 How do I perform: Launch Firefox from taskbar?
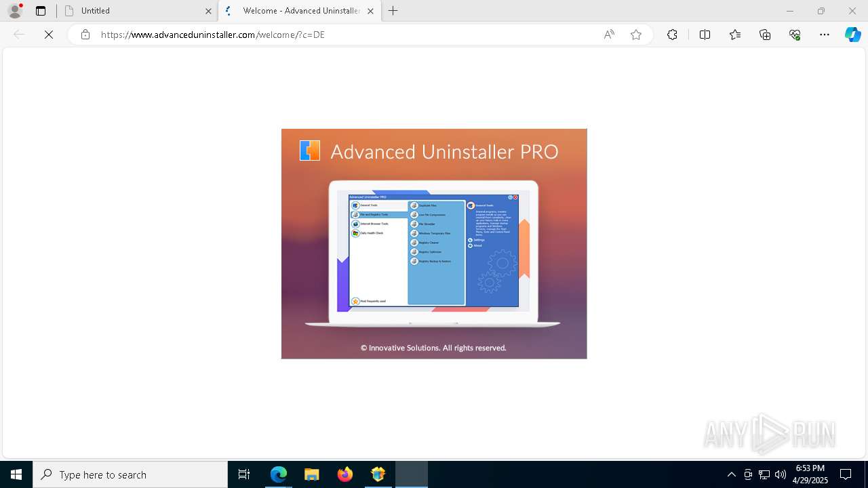pos(345,474)
